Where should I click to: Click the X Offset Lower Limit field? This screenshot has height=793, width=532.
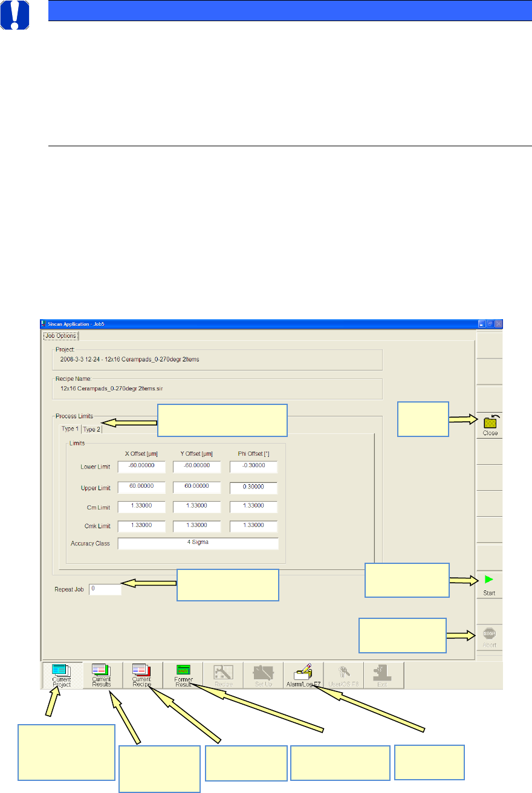[x=141, y=467]
